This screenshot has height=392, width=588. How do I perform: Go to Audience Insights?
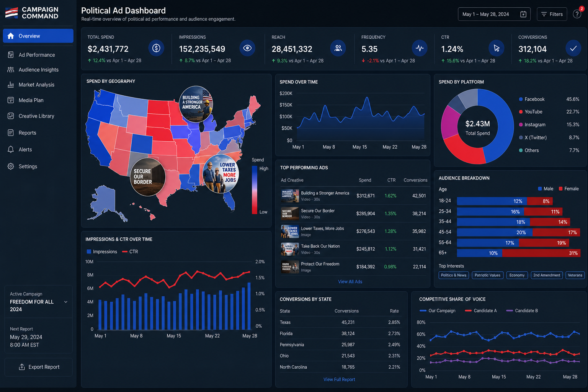pos(38,70)
